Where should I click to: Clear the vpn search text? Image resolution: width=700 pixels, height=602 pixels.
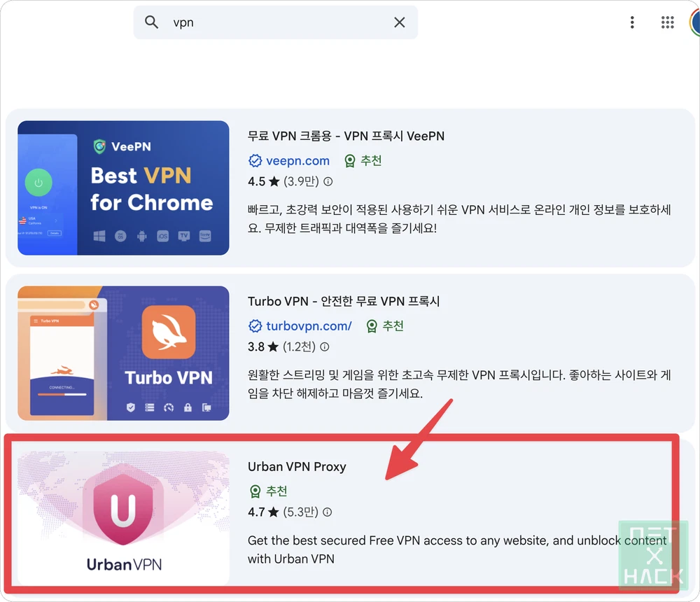(x=400, y=22)
